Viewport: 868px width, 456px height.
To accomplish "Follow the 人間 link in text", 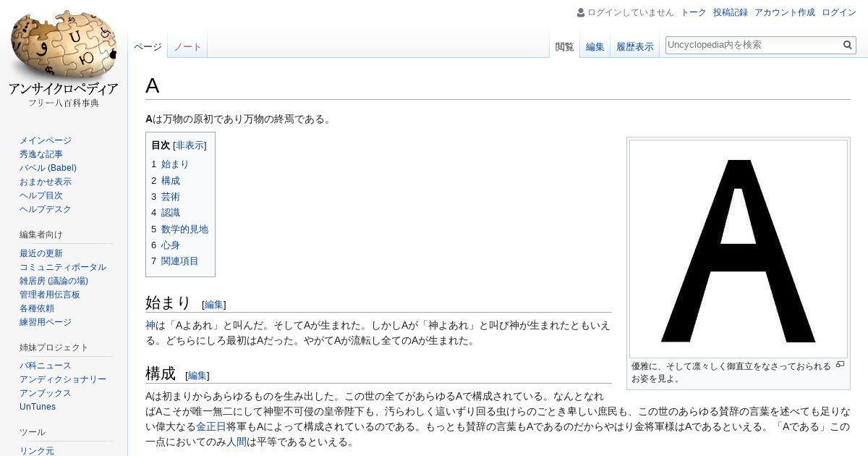I will pyautogui.click(x=237, y=442).
